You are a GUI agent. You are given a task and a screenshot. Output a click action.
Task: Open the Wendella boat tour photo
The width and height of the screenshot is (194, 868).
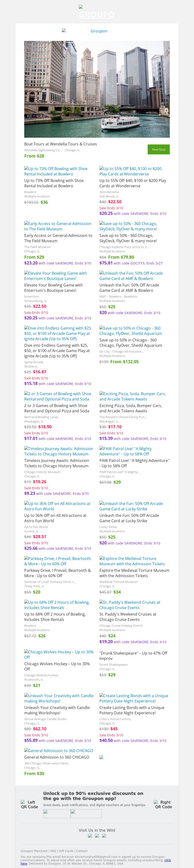[x=97, y=89]
